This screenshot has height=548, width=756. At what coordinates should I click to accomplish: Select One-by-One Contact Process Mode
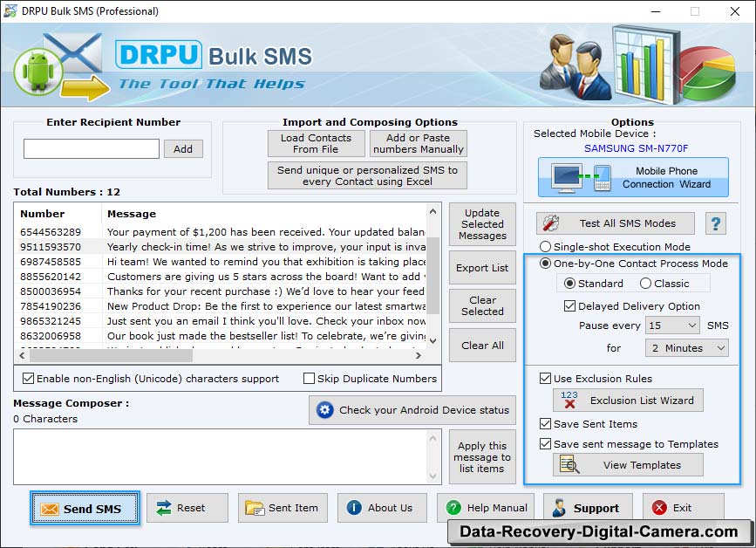tap(545, 264)
